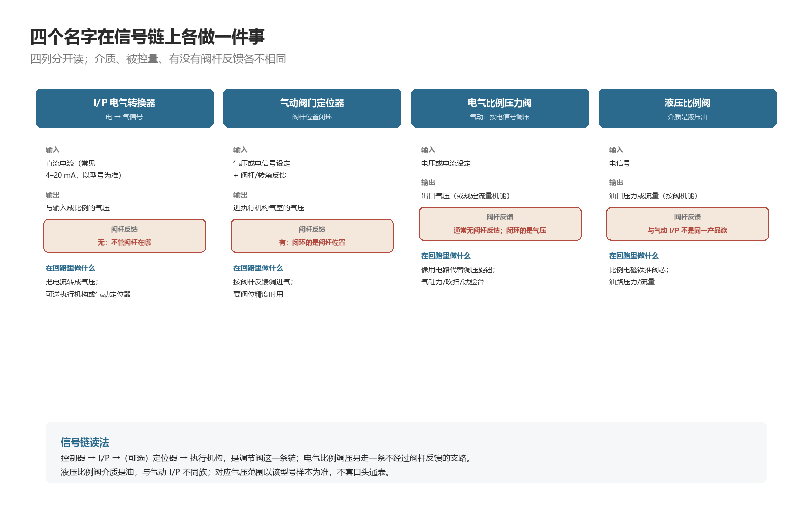Image resolution: width=812 pixels, height=508 pixels.
Task: Click the heading 信号链读法
Action: (85, 442)
